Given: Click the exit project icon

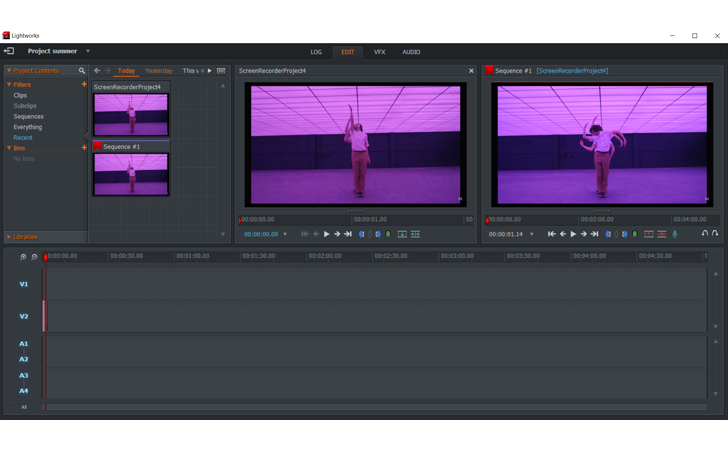Looking at the screenshot, I should (x=9, y=51).
